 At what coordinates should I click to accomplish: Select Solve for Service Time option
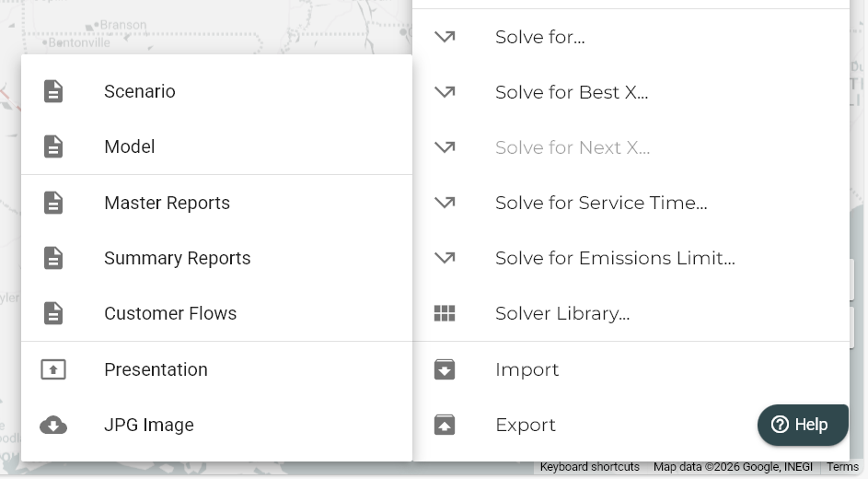600,203
